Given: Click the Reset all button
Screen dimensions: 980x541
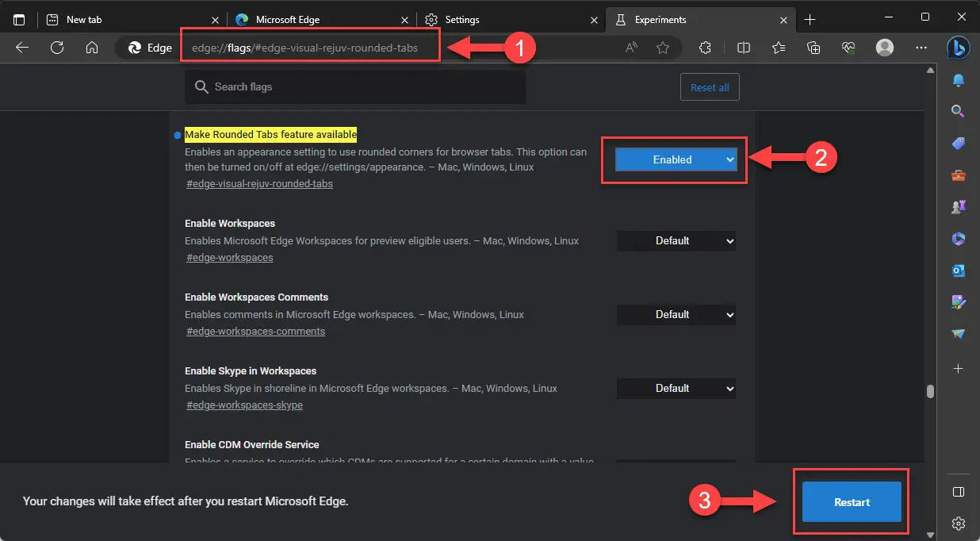Looking at the screenshot, I should (710, 87).
